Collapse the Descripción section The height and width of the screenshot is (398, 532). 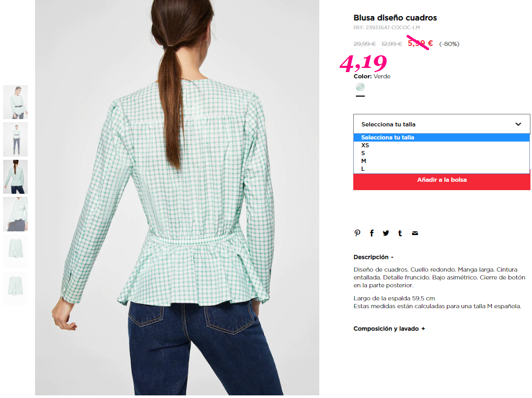pyautogui.click(x=373, y=257)
